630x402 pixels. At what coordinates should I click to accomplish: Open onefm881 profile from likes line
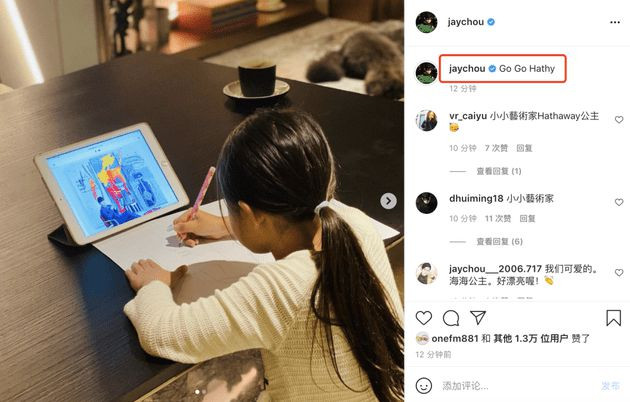(x=455, y=339)
